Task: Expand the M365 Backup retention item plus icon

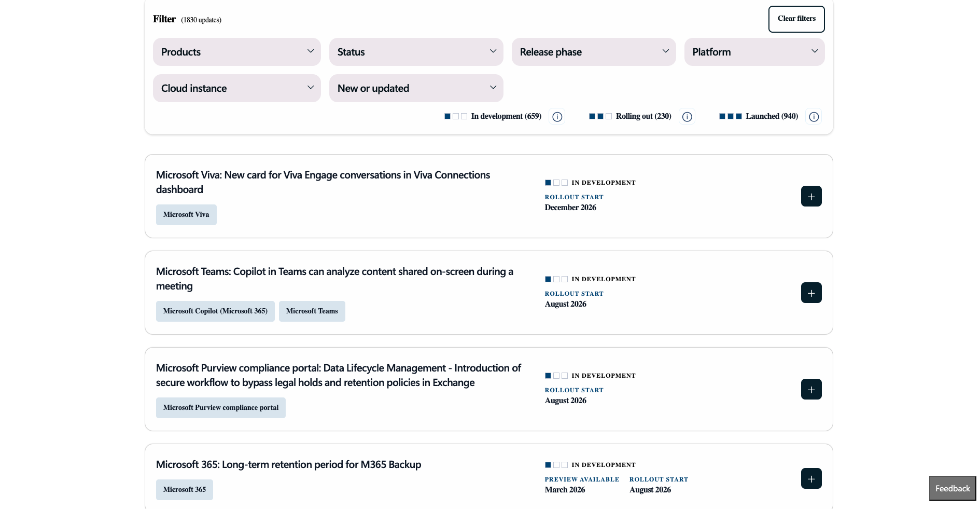Action: point(811,478)
